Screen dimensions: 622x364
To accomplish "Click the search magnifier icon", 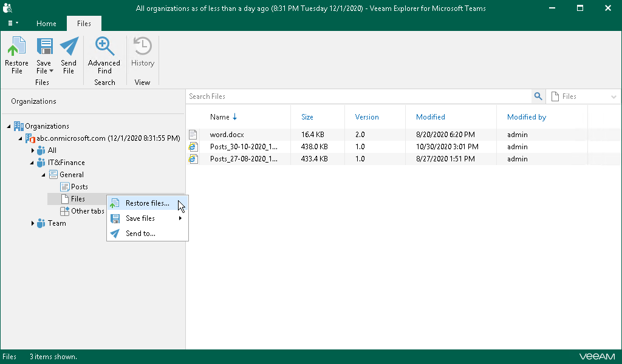I will coord(538,96).
